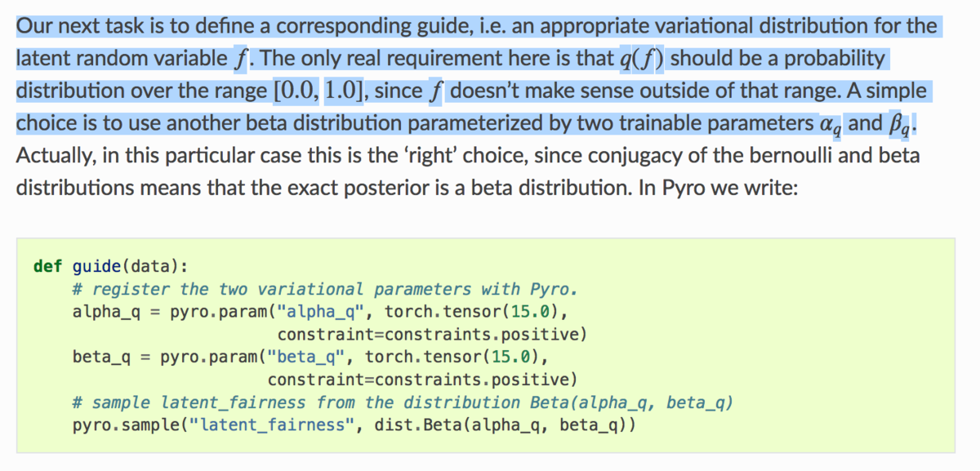
Task: Click the guide(data) function signature
Action: click(x=130, y=266)
